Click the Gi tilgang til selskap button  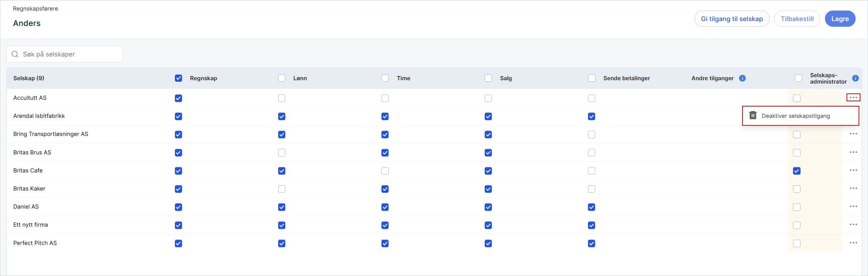[732, 19]
